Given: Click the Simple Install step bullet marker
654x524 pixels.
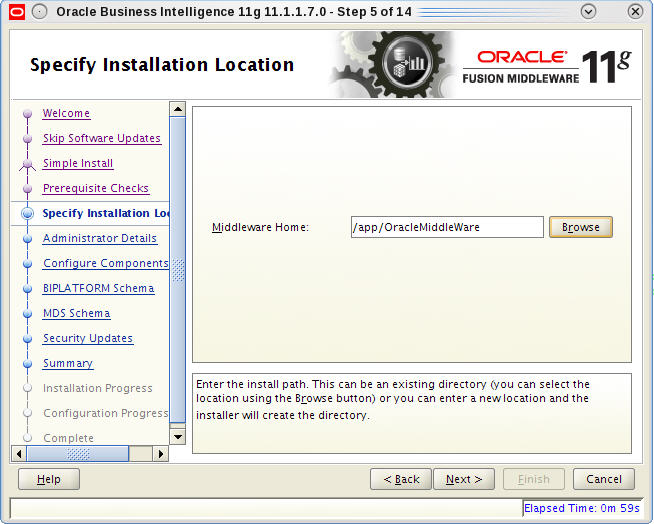Looking at the screenshot, I should 28,164.
